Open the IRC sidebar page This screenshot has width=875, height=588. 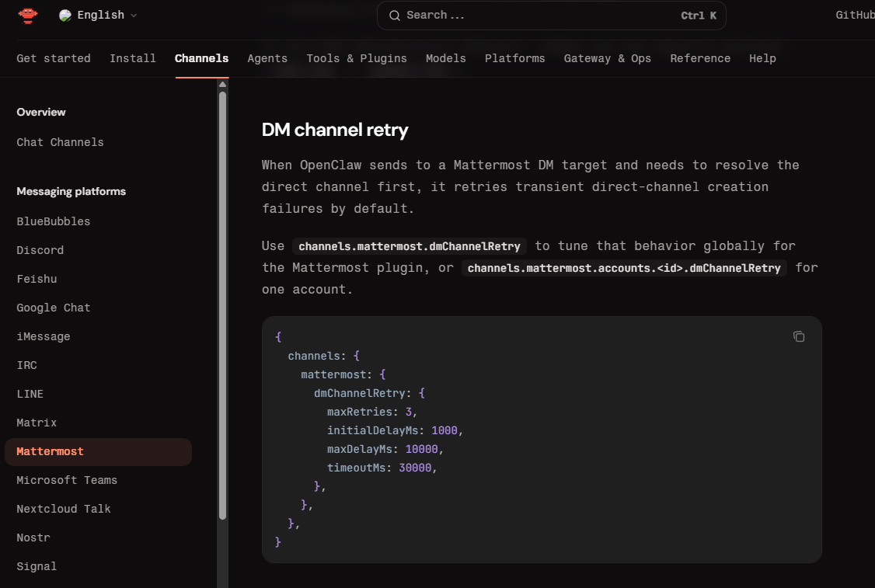26,365
